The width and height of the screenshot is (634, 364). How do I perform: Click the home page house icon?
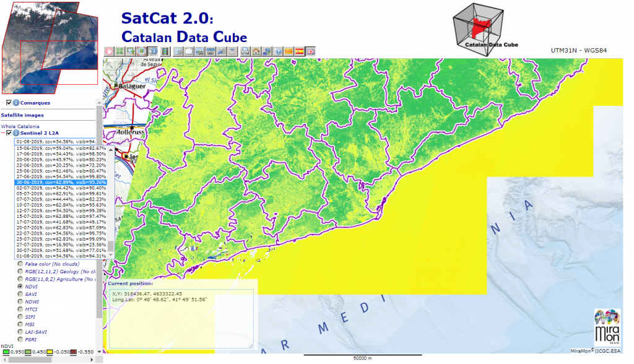pyautogui.click(x=256, y=51)
